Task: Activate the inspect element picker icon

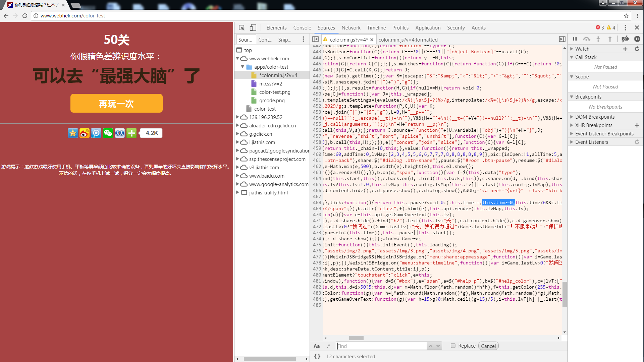Action: click(x=241, y=28)
